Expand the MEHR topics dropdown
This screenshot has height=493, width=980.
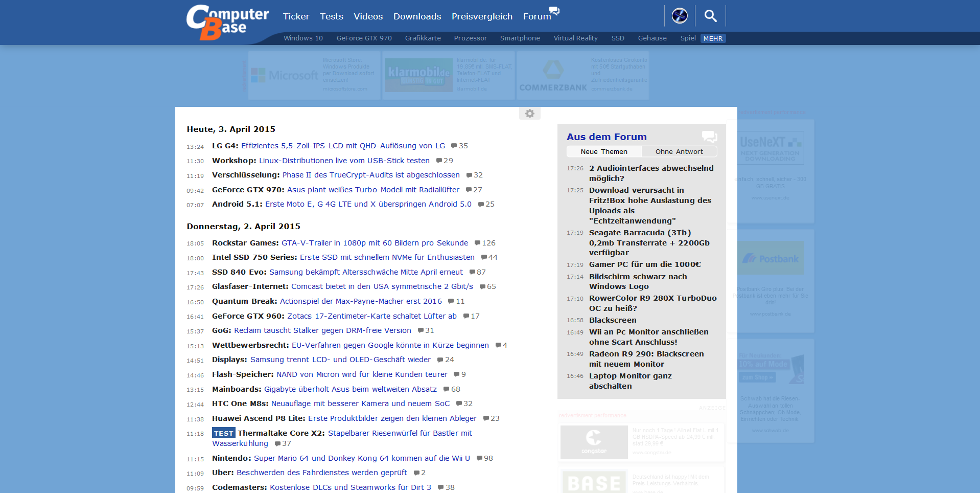[713, 38]
